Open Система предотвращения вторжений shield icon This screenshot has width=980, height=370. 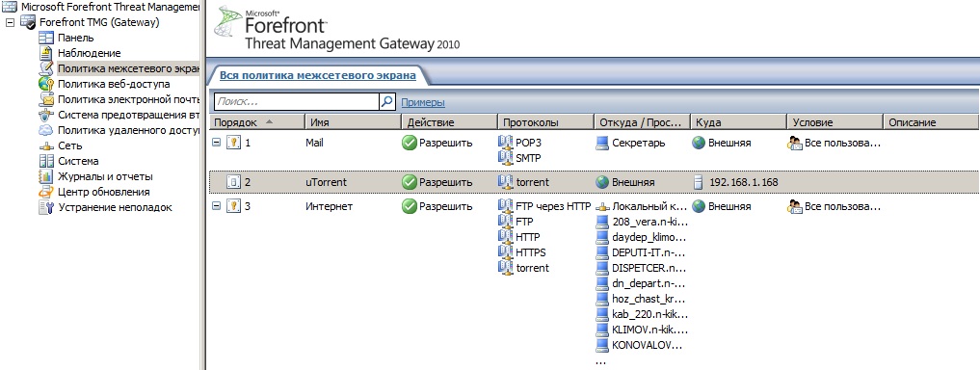[x=46, y=115]
